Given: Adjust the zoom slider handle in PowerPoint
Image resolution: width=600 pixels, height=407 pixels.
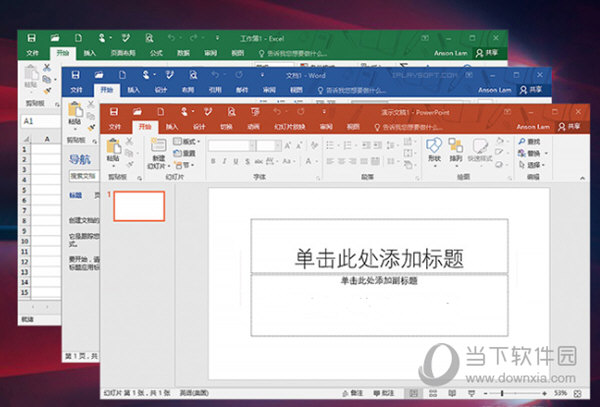Looking at the screenshot, I should point(502,393).
